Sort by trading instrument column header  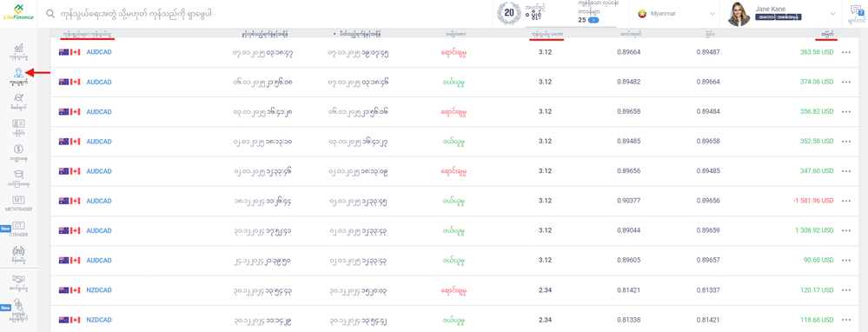click(x=87, y=34)
